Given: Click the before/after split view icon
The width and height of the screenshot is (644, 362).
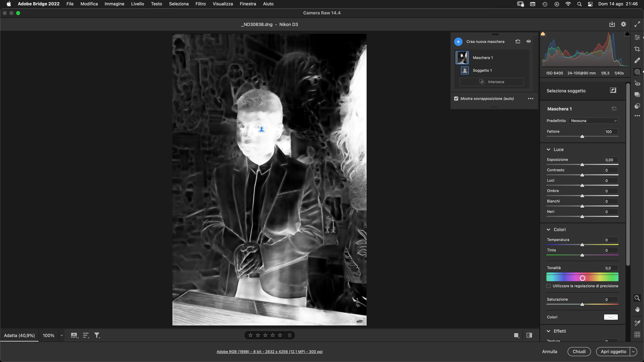Looking at the screenshot, I should 529,335.
